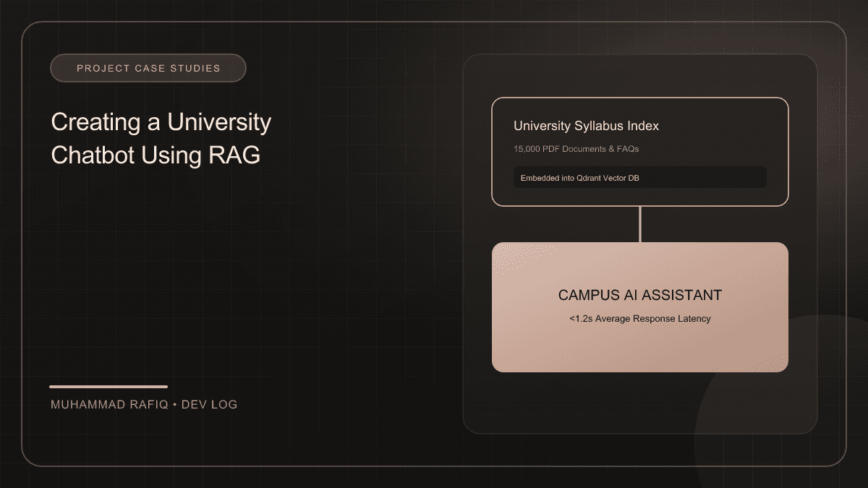The width and height of the screenshot is (868, 488).
Task: Select the title 'Creating a University Chatbot Using RAG'
Action: [x=161, y=138]
